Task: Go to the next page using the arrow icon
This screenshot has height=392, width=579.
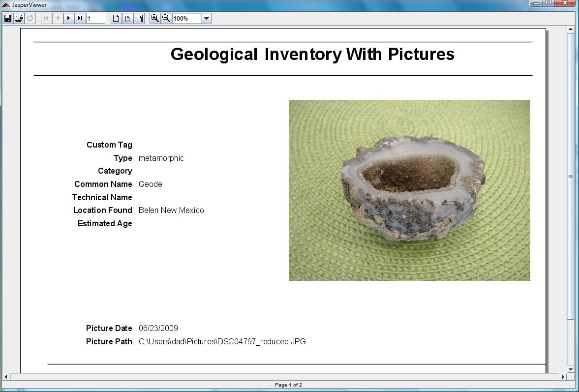Action: pos(68,18)
